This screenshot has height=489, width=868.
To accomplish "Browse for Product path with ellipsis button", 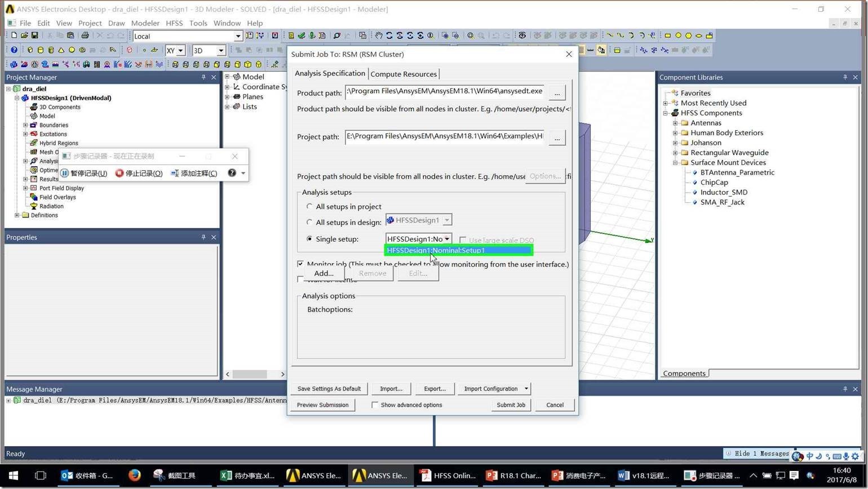I will tap(557, 92).
